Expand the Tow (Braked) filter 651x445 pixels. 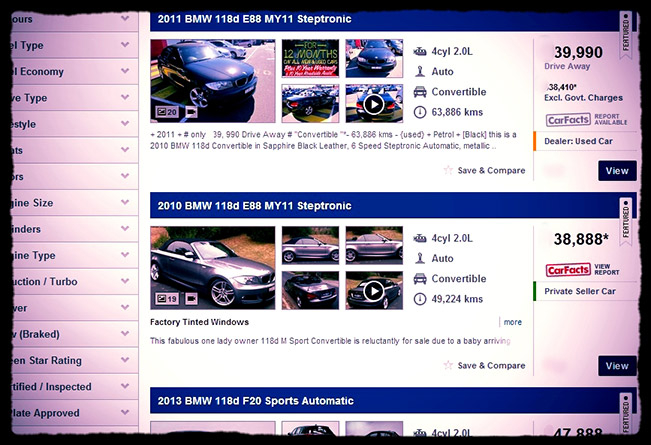coord(75,334)
